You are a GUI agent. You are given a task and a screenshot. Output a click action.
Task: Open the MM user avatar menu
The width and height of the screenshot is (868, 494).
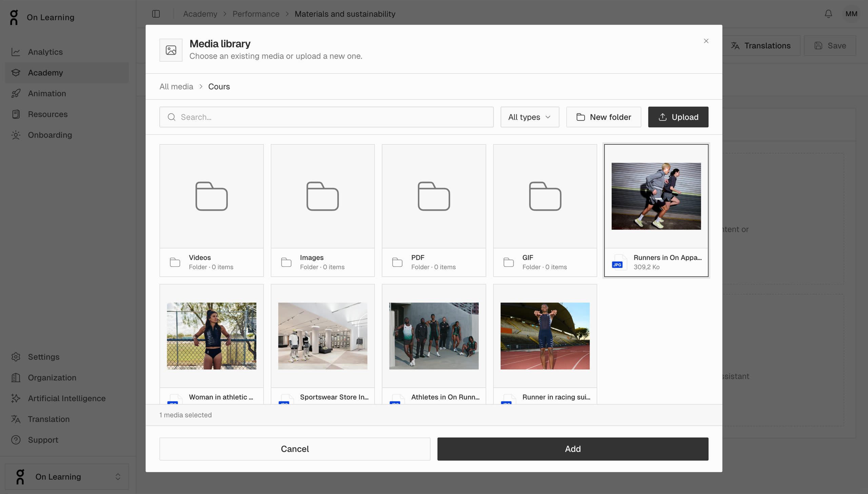point(851,14)
